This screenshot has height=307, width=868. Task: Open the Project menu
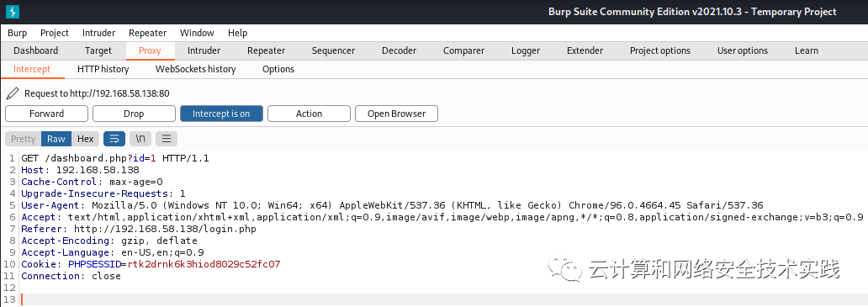(x=55, y=33)
